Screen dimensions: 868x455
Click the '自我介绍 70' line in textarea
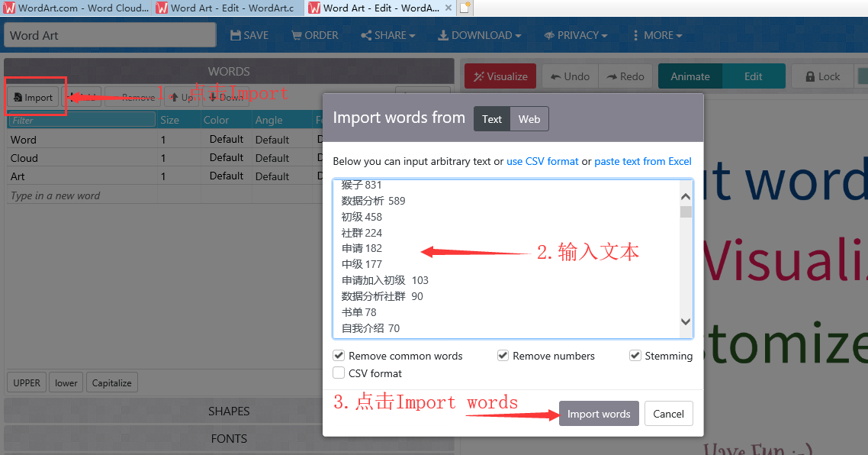371,328
